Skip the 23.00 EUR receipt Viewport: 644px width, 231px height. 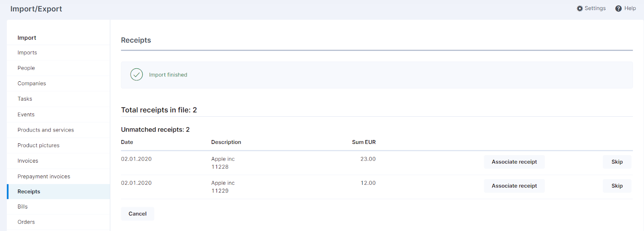point(617,162)
